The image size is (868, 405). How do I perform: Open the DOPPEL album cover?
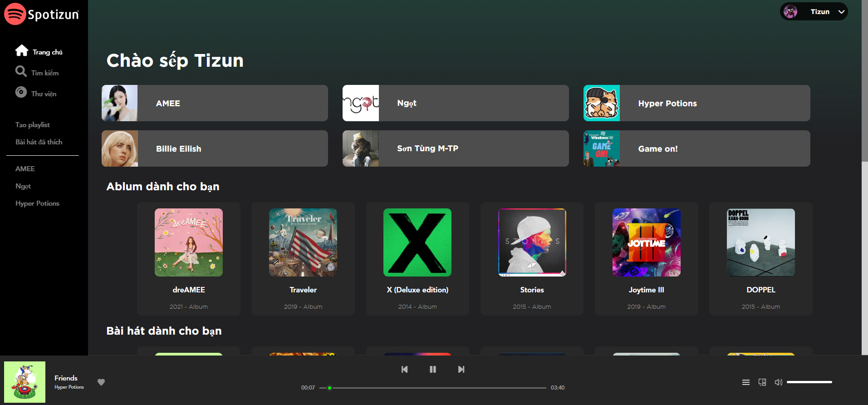[761, 242]
